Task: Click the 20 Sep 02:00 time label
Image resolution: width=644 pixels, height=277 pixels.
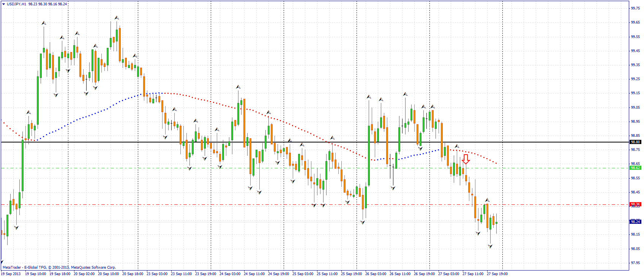Action: coord(84,274)
